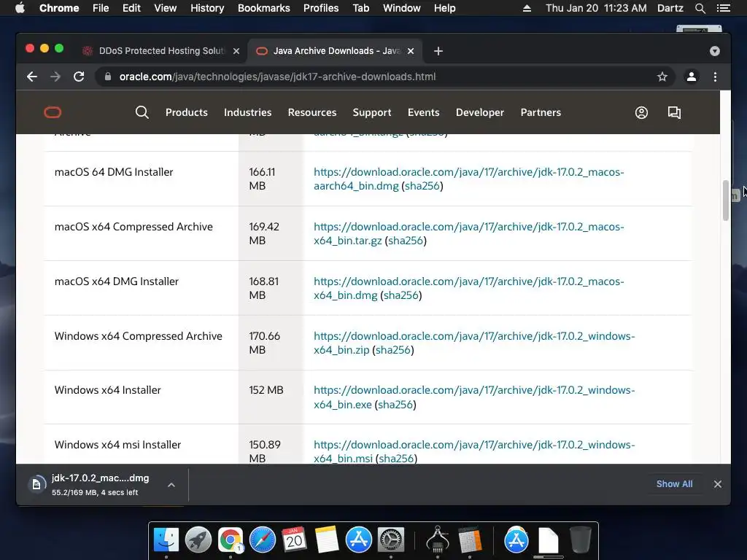
Task: Open sha256 link for Windows x64 zip
Action: click(x=393, y=350)
